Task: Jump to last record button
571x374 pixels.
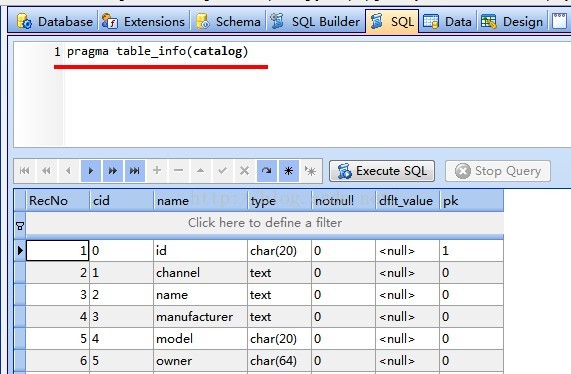Action: (135, 170)
